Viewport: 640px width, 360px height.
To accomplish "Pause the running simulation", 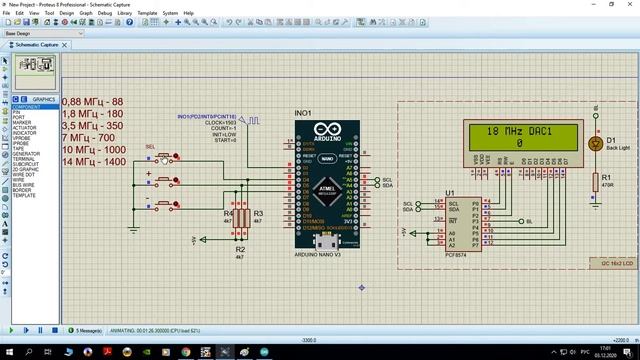I will coord(40,330).
